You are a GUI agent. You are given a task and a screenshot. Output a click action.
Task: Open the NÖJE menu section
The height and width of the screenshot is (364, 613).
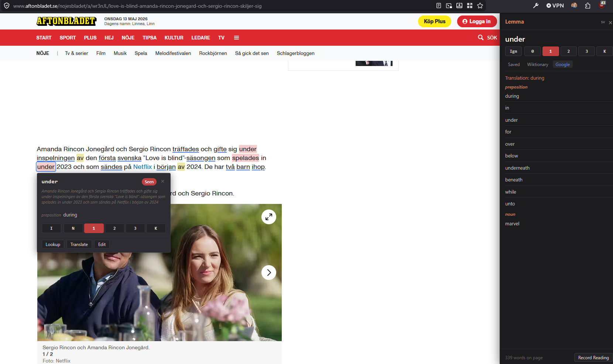128,38
